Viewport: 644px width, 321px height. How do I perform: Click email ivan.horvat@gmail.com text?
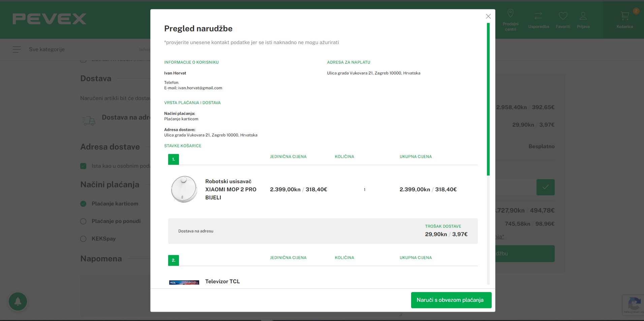tap(200, 88)
